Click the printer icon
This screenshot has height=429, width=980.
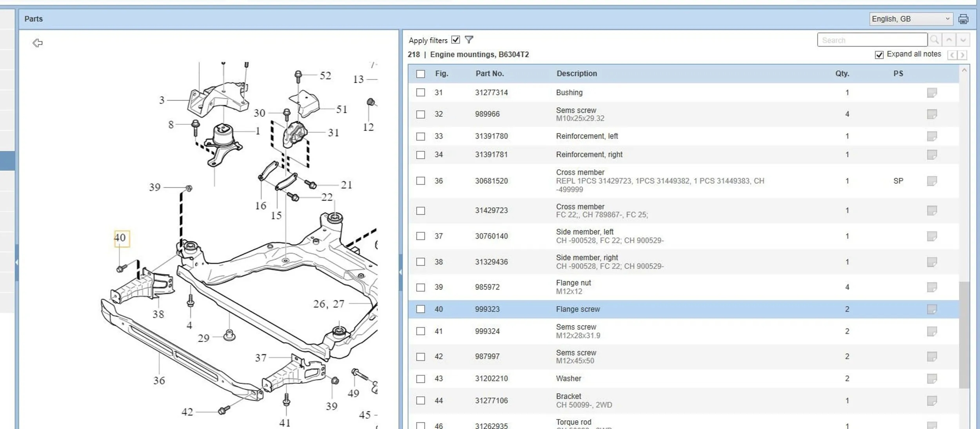pyautogui.click(x=963, y=19)
